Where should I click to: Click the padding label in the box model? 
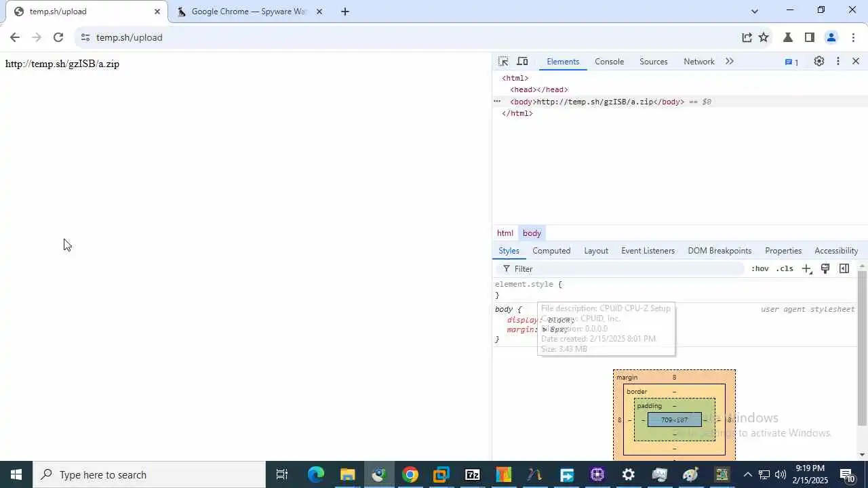point(649,406)
